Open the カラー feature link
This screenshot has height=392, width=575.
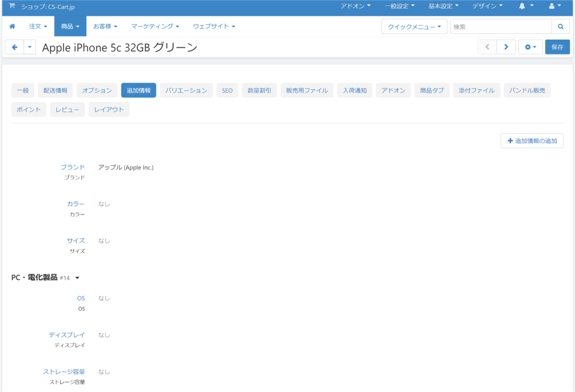pos(75,204)
